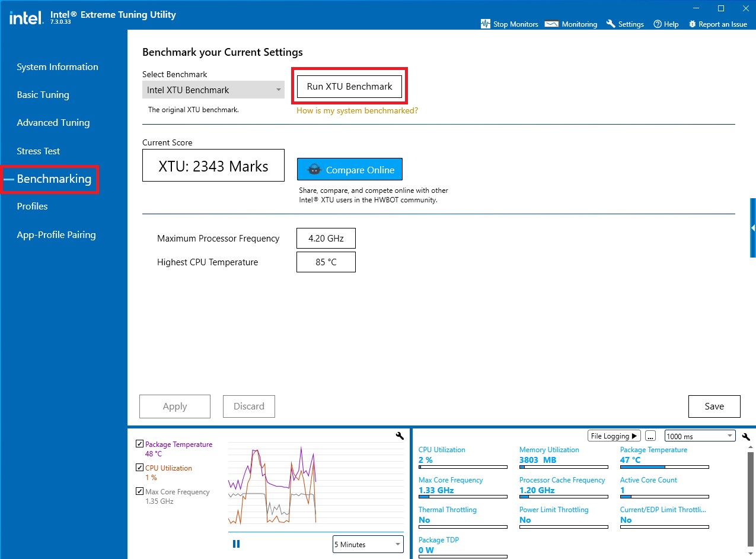The width and height of the screenshot is (756, 559).
Task: Click the Help question mark icon
Action: click(658, 24)
